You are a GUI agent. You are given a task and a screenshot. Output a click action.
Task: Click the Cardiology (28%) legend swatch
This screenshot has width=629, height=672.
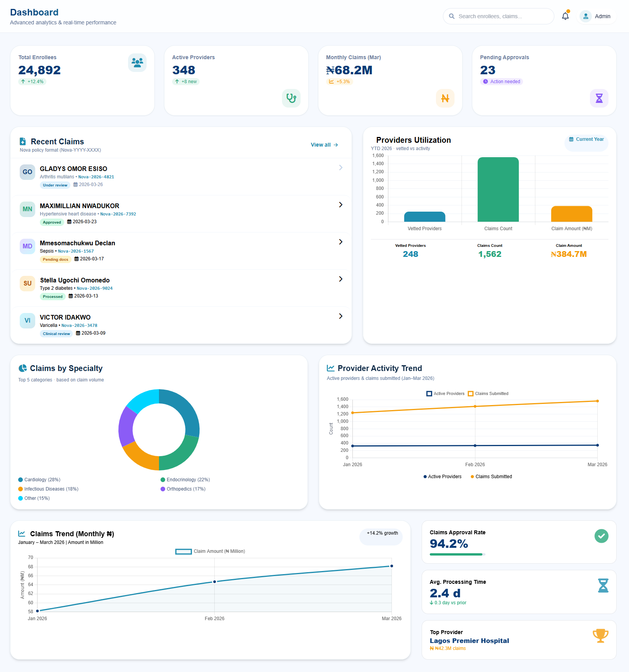[21, 480]
